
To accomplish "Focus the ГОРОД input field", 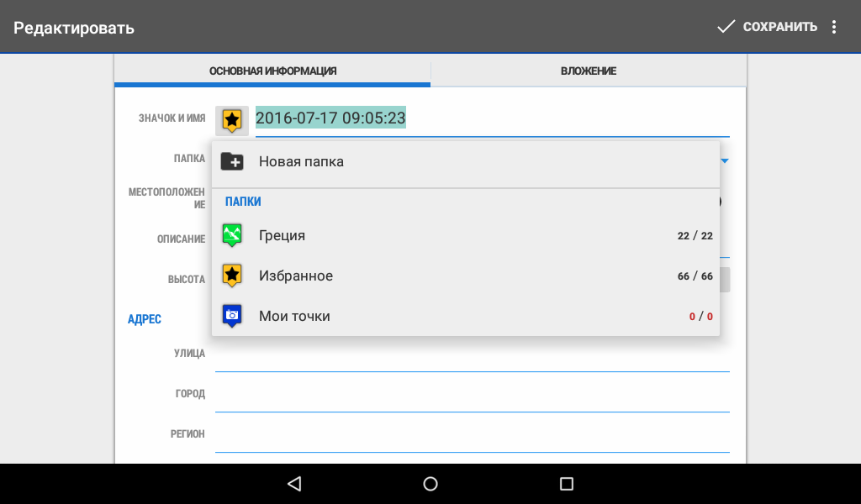I will [x=471, y=396].
